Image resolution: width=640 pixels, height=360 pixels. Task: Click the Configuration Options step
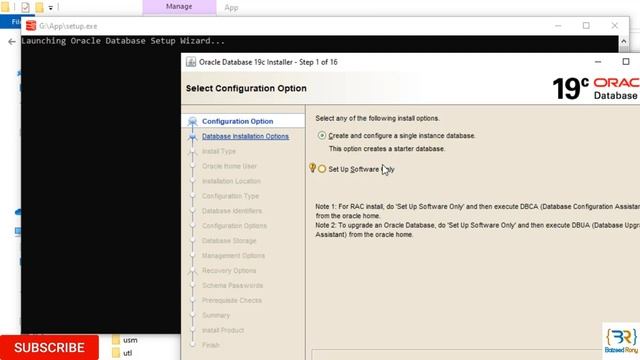coord(234,226)
